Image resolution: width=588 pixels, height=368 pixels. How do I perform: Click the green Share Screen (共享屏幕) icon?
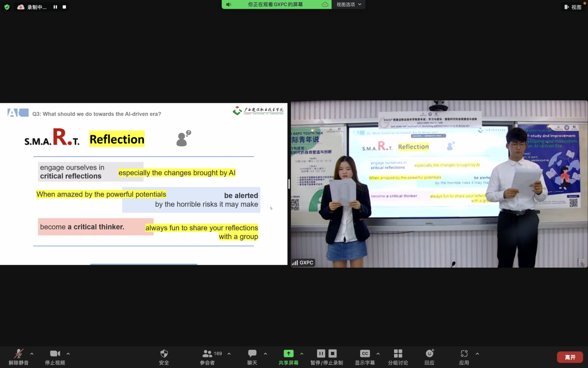point(288,354)
